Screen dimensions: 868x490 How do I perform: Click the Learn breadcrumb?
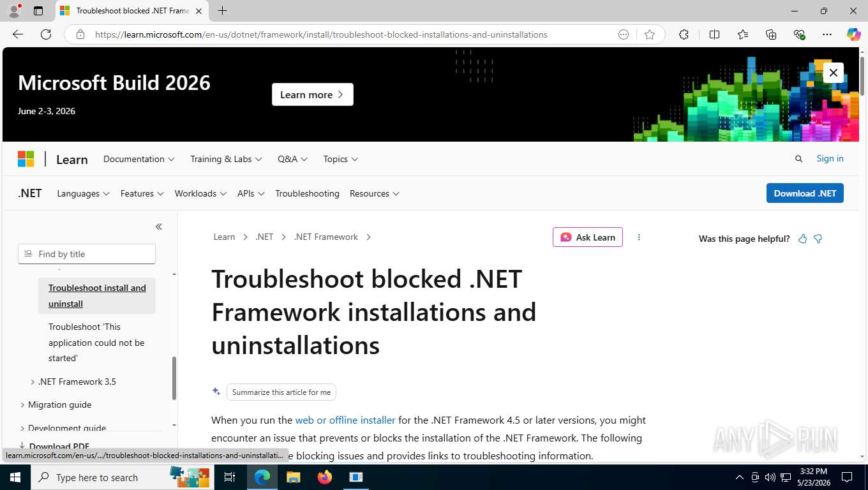click(224, 237)
